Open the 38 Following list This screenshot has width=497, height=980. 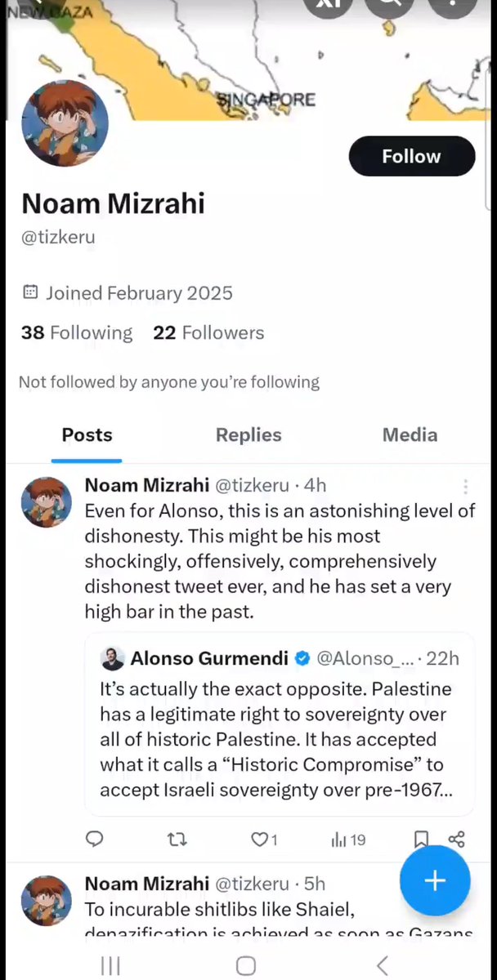click(x=77, y=333)
